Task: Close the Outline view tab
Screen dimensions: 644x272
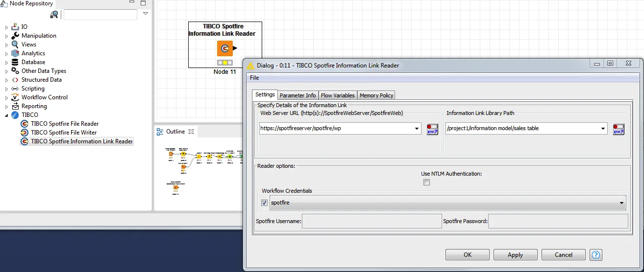Action: click(191, 132)
